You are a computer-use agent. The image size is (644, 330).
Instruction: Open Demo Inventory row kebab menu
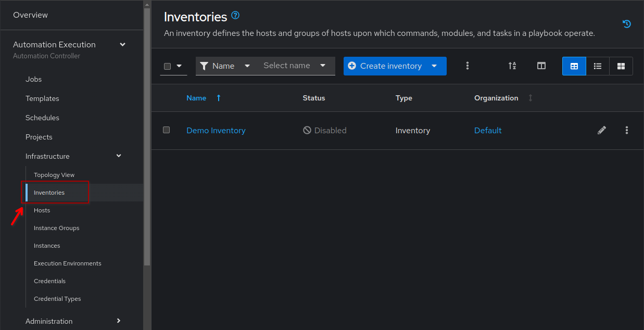point(627,130)
